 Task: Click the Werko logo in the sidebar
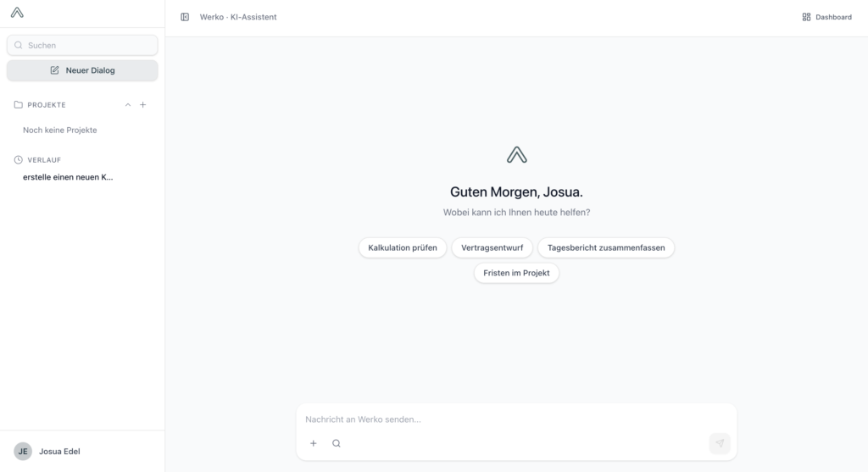[17, 13]
